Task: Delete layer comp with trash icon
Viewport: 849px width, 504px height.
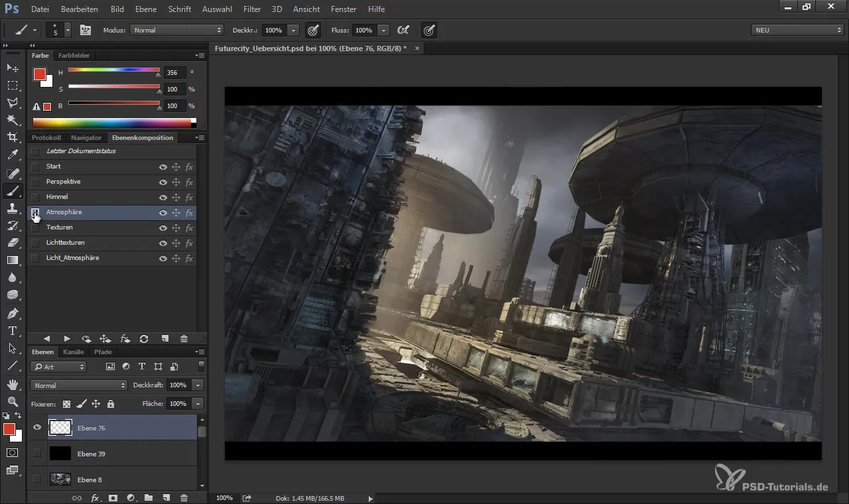Action: 184,338
